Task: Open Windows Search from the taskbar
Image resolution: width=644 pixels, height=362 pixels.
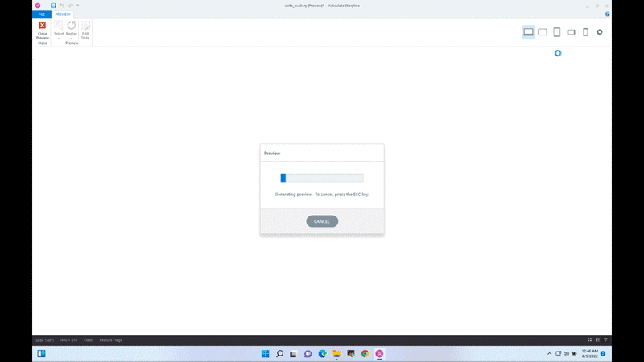Action: pyautogui.click(x=279, y=354)
